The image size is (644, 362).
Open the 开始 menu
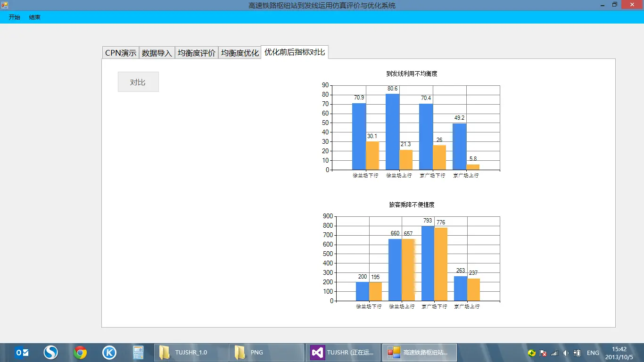coord(15,17)
